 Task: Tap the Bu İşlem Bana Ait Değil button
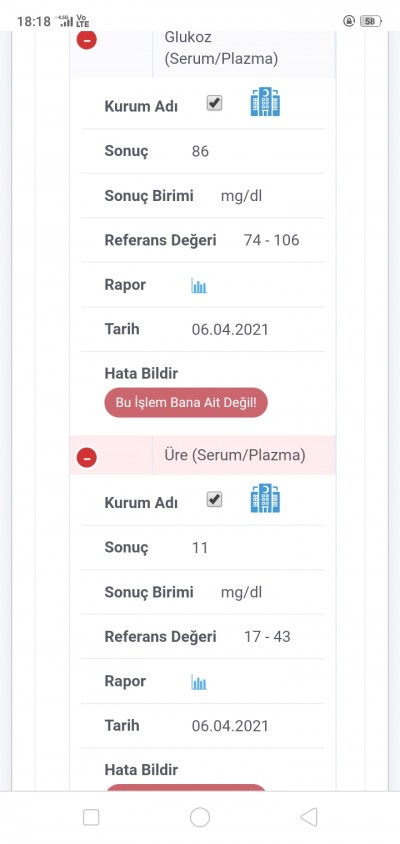[x=186, y=403]
